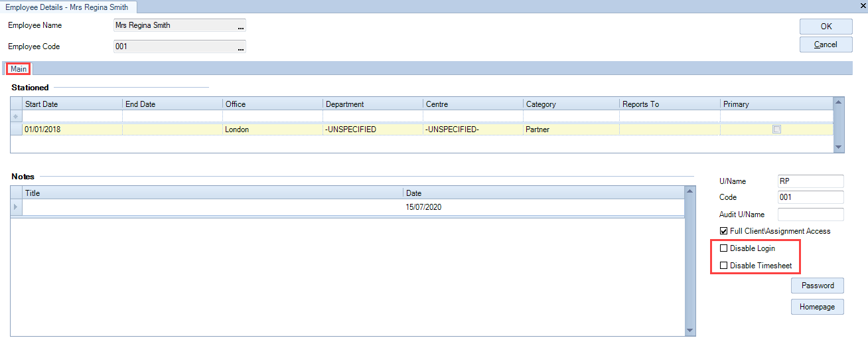Click the empty End Date cell in London row
Viewport: 868px width, 342px height.
point(173,129)
